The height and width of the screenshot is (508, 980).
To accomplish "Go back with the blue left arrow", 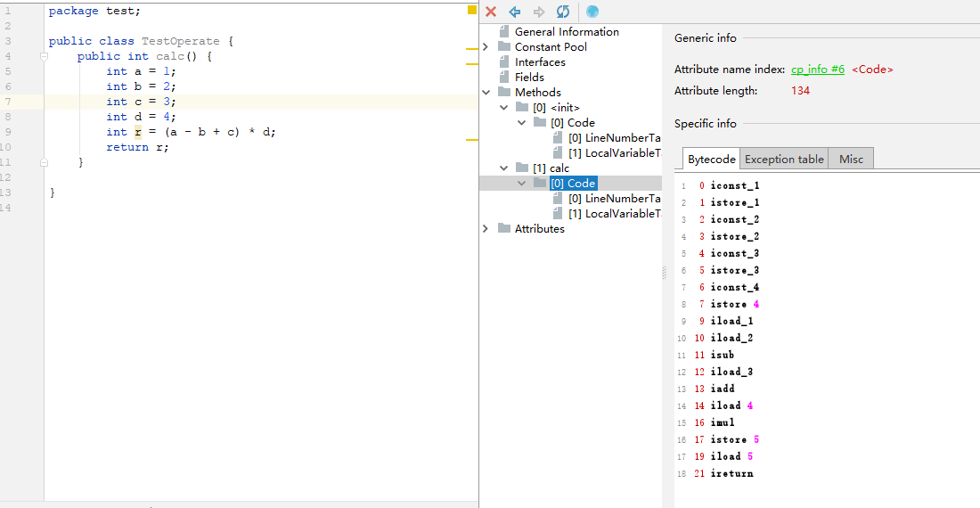I will [514, 12].
